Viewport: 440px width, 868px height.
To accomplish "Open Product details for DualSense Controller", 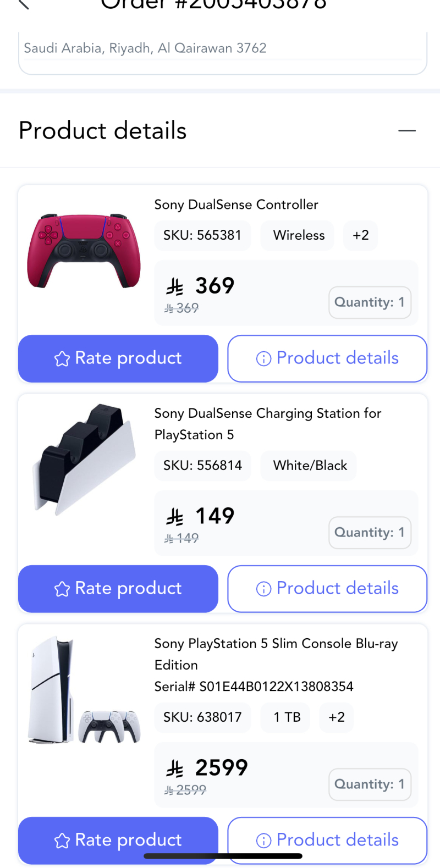I will pos(327,358).
